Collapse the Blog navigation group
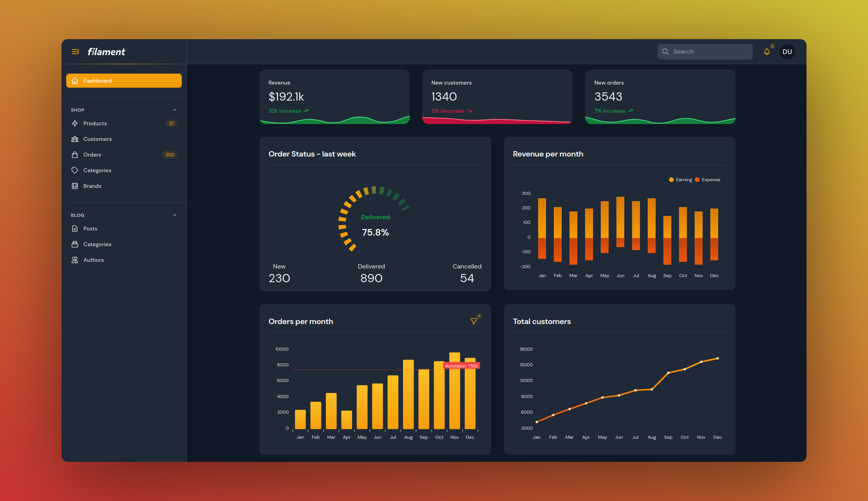The width and height of the screenshot is (868, 501). coord(175,215)
